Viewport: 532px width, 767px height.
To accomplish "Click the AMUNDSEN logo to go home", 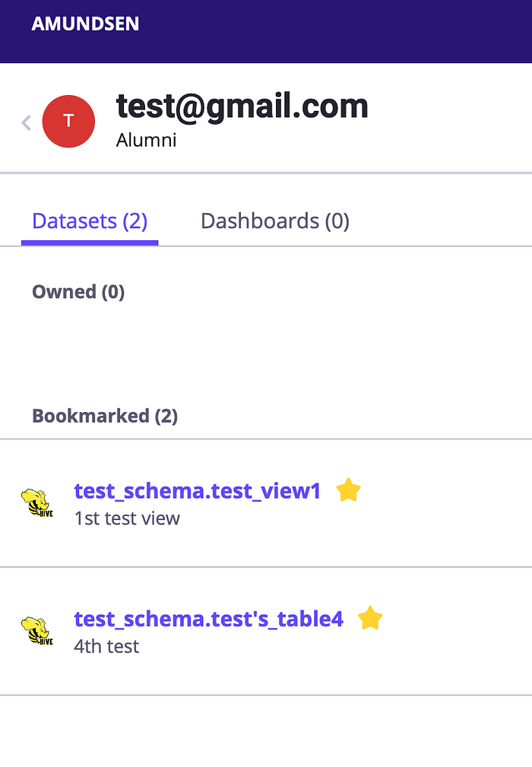I will click(x=85, y=24).
